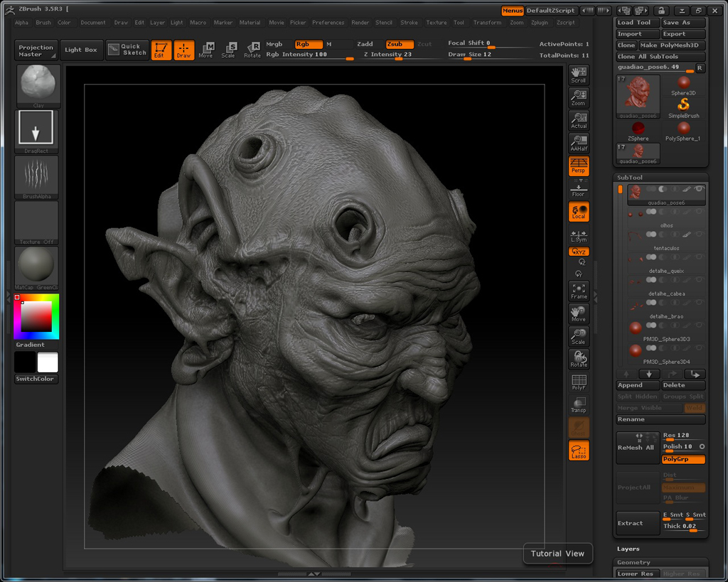Toggle Edit mode button in top shelf
This screenshot has height=582, width=728.
coord(161,50)
